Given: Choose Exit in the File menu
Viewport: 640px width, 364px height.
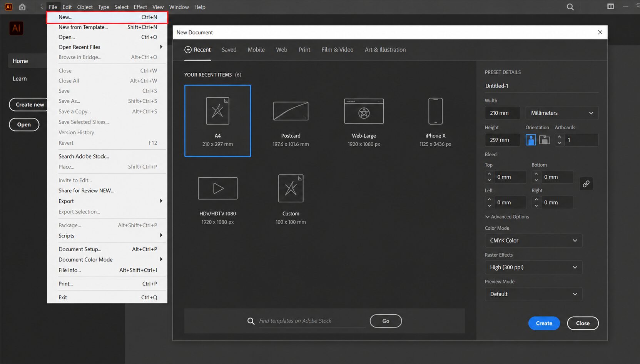Looking at the screenshot, I should tap(107, 297).
